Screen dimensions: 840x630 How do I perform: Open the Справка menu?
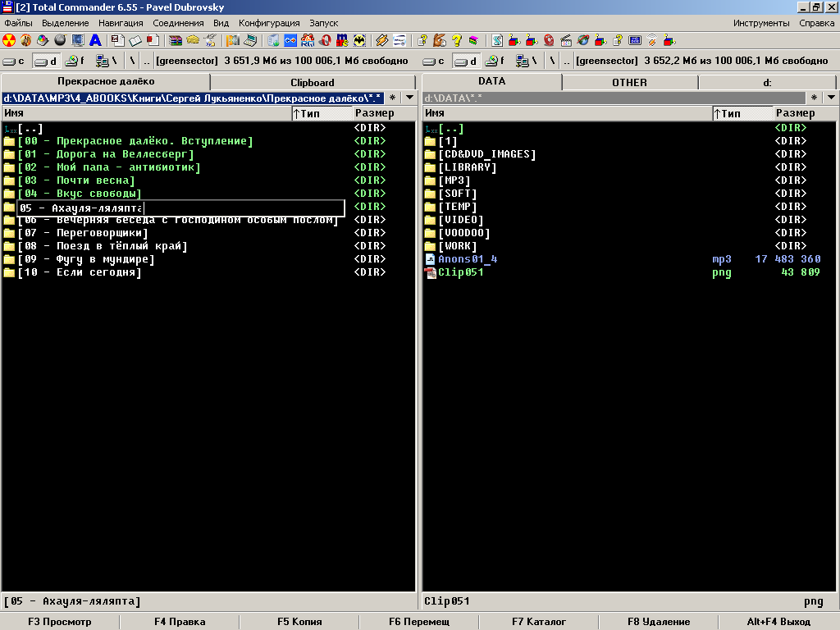pos(816,23)
